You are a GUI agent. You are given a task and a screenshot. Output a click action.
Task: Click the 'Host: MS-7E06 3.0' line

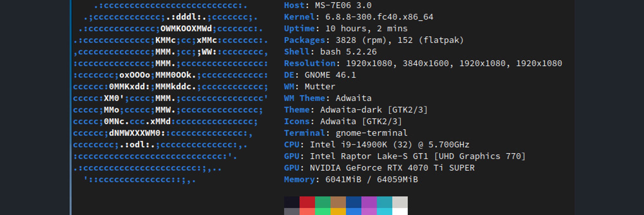tap(328, 5)
